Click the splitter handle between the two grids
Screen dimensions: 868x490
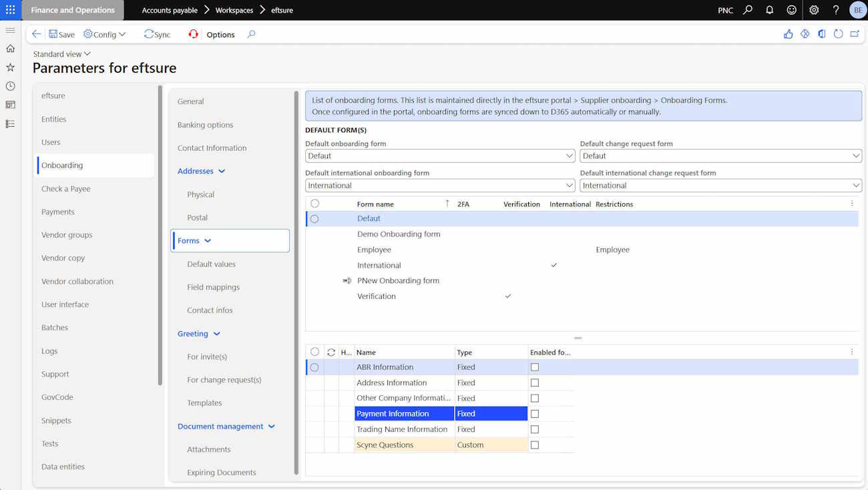pos(578,338)
